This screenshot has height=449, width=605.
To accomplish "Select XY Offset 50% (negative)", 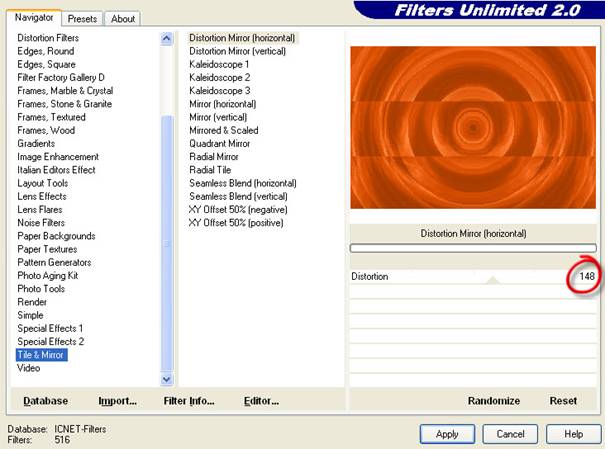I will [x=238, y=209].
